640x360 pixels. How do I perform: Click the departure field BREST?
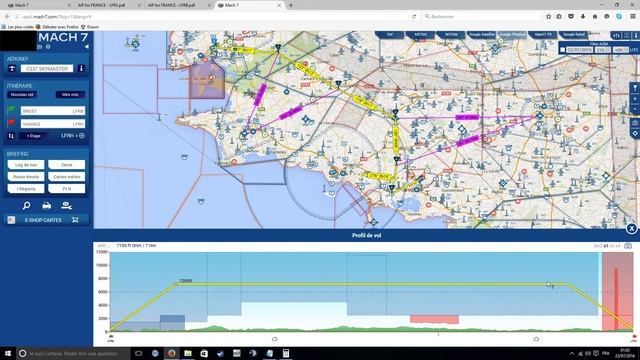coord(53,111)
